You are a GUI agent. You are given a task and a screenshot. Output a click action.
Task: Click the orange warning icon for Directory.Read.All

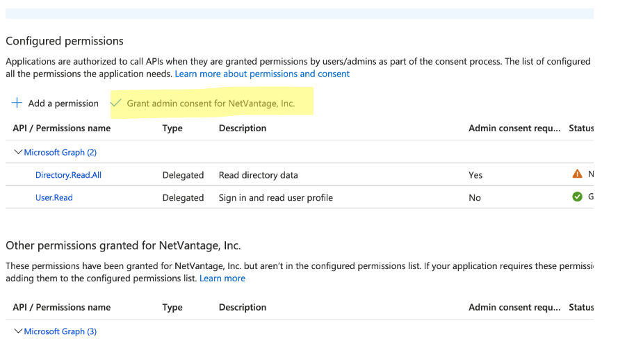[x=577, y=174]
